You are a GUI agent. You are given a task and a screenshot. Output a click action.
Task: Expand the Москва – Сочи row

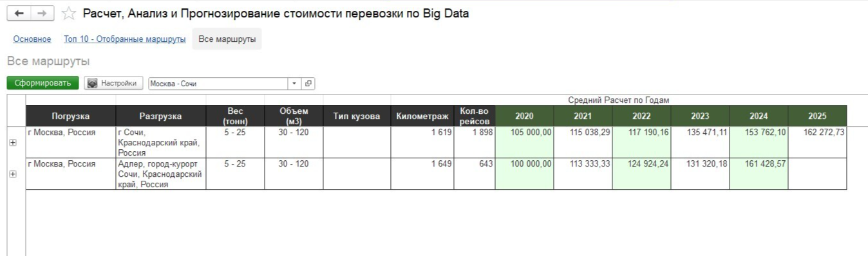13,142
